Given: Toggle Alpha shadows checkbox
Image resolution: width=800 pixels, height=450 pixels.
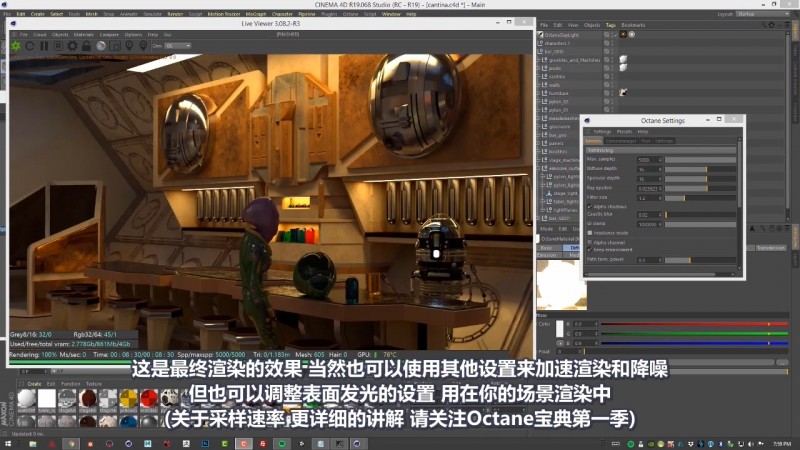Looking at the screenshot, I should [590, 207].
